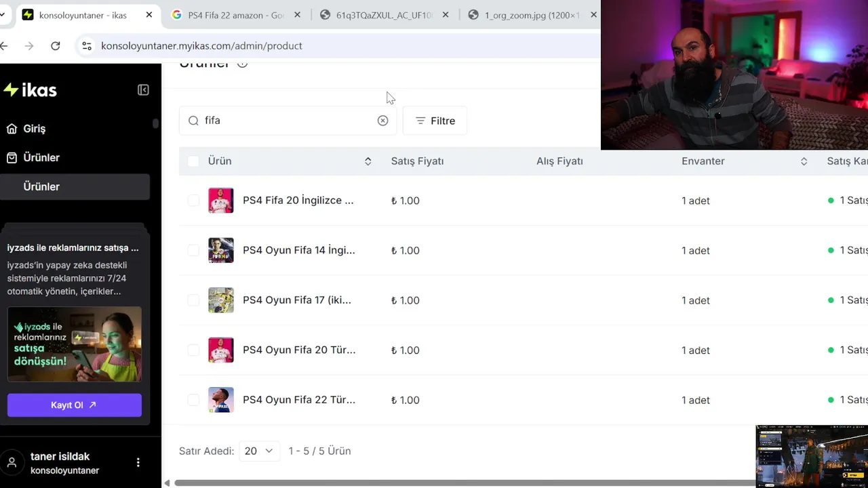Open the browser tab search dropdown
The width and height of the screenshot is (868, 488).
click(x=3, y=15)
